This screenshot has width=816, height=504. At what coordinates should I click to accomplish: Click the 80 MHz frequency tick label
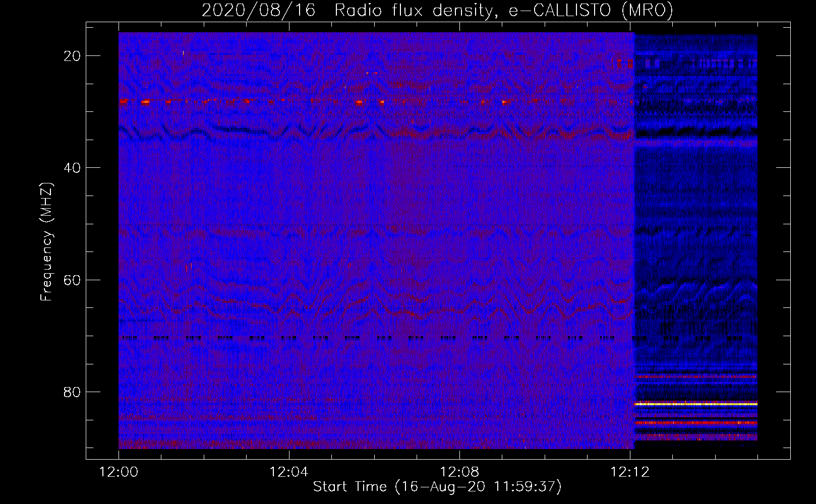coord(73,392)
